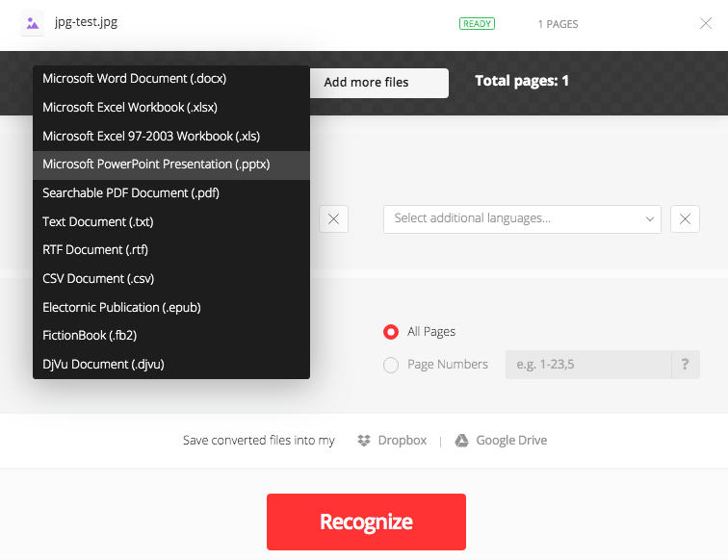Viewport: 728px width, 560px height.
Task: Click the jpg-test.jpg image file icon
Action: click(x=33, y=23)
